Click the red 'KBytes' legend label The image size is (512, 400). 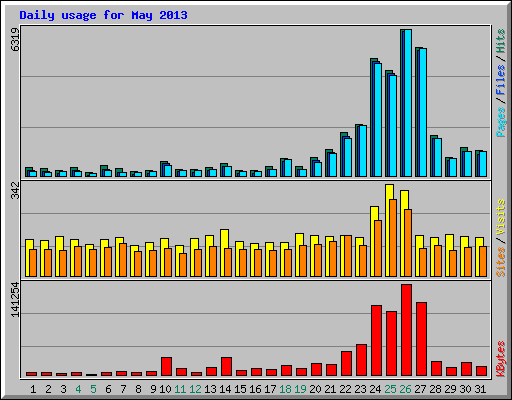[501, 359]
